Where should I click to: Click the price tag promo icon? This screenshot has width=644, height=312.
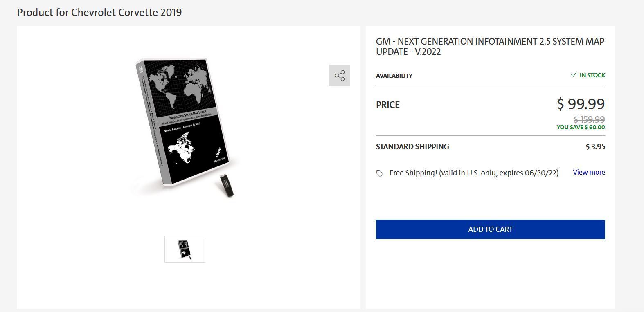point(380,173)
